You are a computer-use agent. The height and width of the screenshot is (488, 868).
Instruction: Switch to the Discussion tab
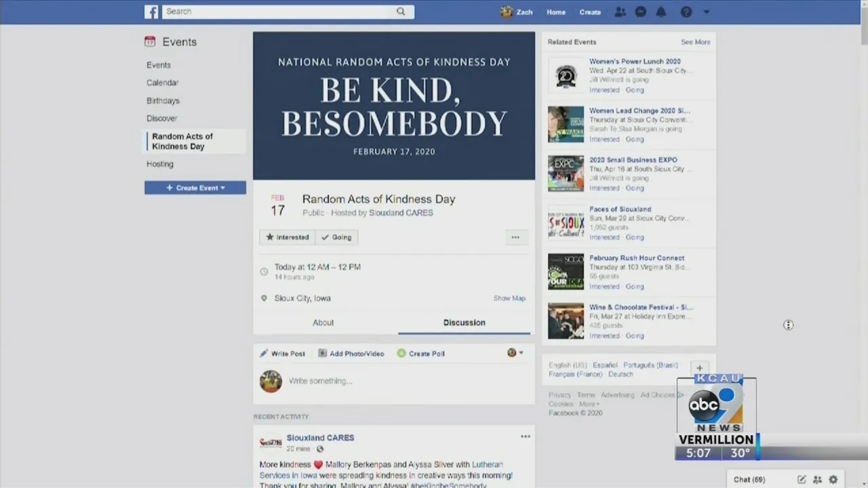(465, 323)
